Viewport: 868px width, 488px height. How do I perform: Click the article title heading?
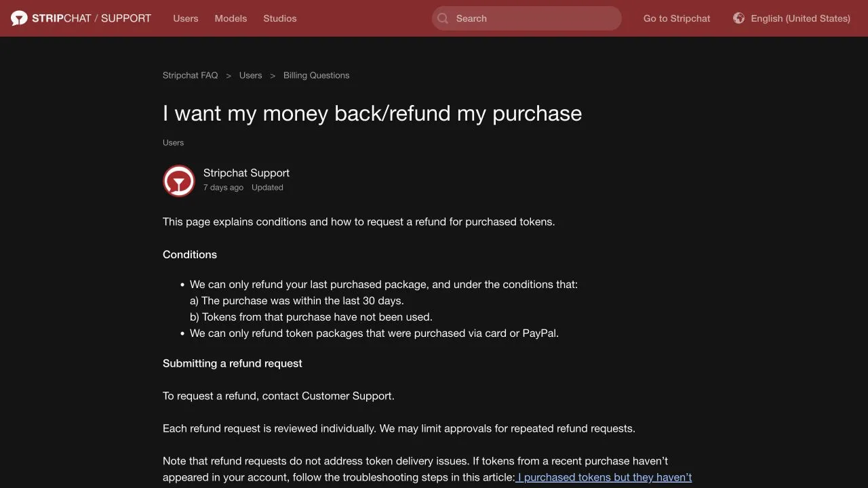coord(372,113)
